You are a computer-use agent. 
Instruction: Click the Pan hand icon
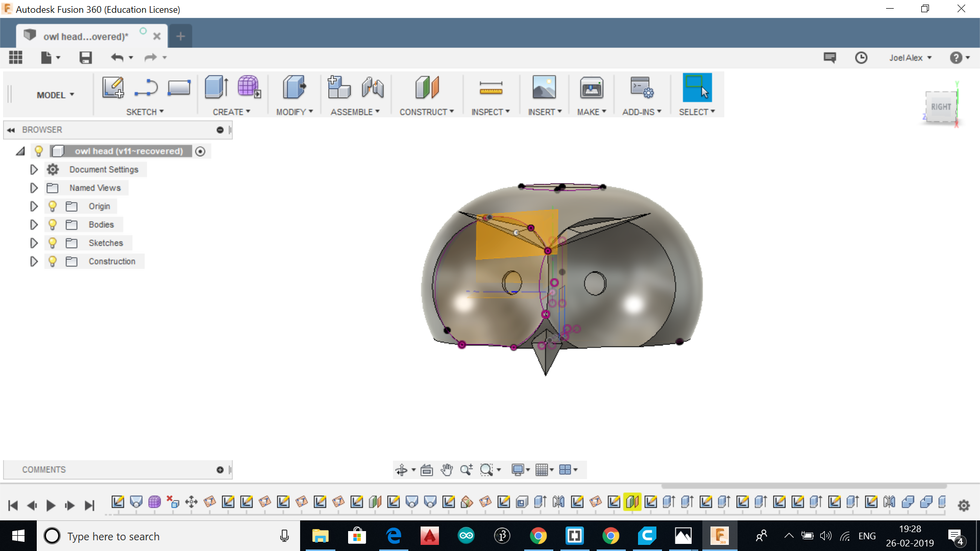(x=447, y=470)
